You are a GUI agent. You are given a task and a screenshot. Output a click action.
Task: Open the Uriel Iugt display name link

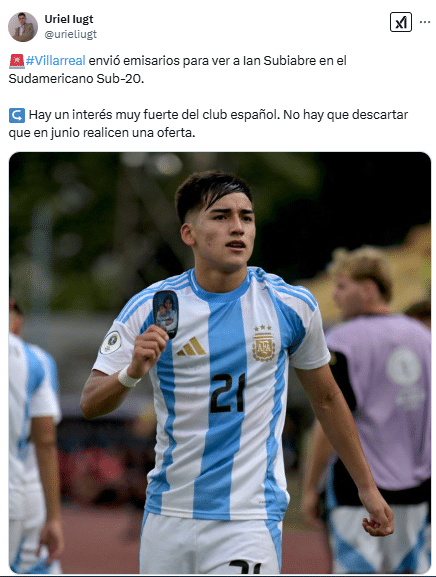tap(69, 19)
